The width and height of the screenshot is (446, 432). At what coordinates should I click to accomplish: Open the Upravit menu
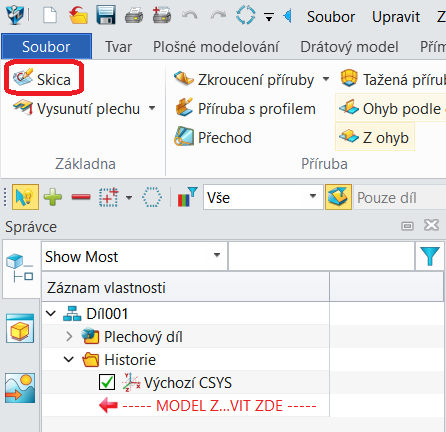[x=396, y=17]
